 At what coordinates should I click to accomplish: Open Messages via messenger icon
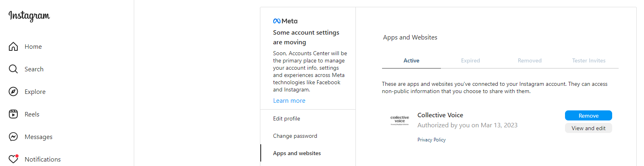pyautogui.click(x=13, y=137)
